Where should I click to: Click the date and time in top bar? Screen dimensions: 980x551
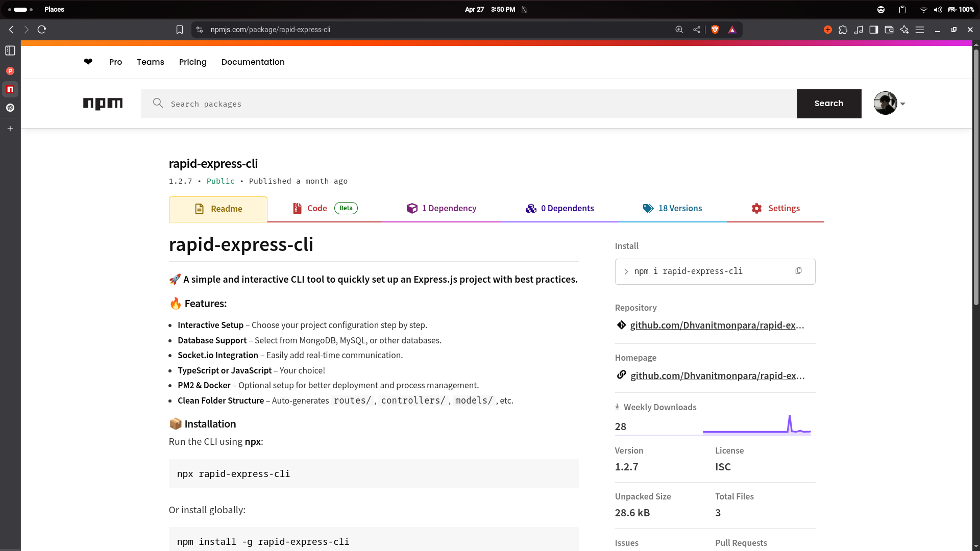pos(489,9)
